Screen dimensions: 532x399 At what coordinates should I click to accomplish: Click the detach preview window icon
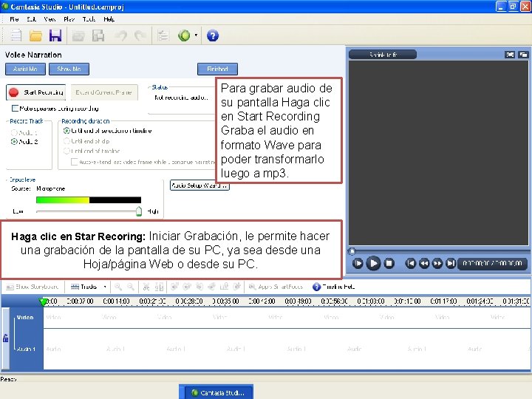pos(523,55)
